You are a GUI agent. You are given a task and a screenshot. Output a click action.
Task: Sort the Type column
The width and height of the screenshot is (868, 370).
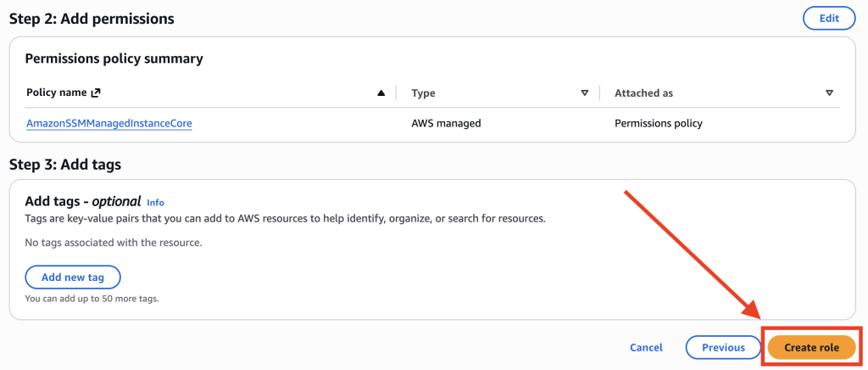coord(585,93)
